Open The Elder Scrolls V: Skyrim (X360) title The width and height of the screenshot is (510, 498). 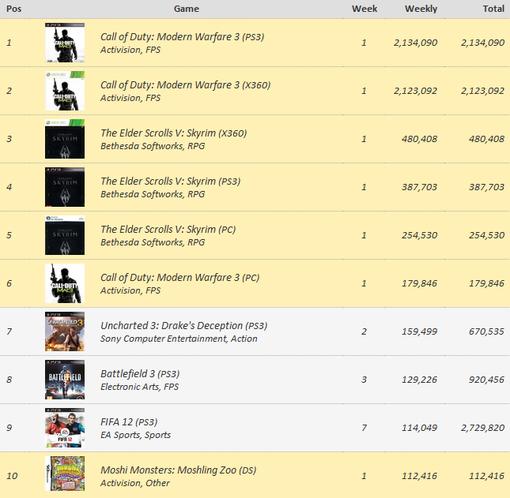click(174, 133)
